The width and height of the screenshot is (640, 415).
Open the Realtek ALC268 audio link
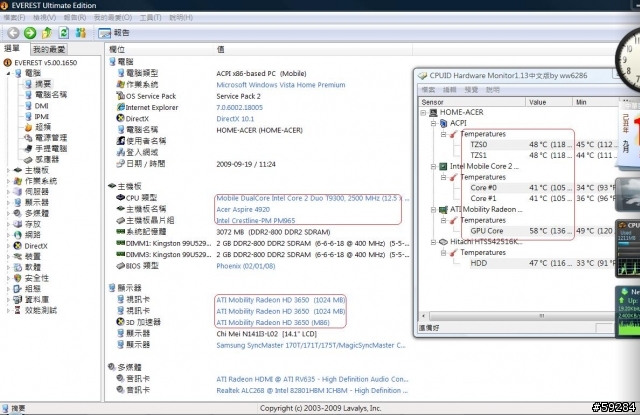click(x=312, y=391)
